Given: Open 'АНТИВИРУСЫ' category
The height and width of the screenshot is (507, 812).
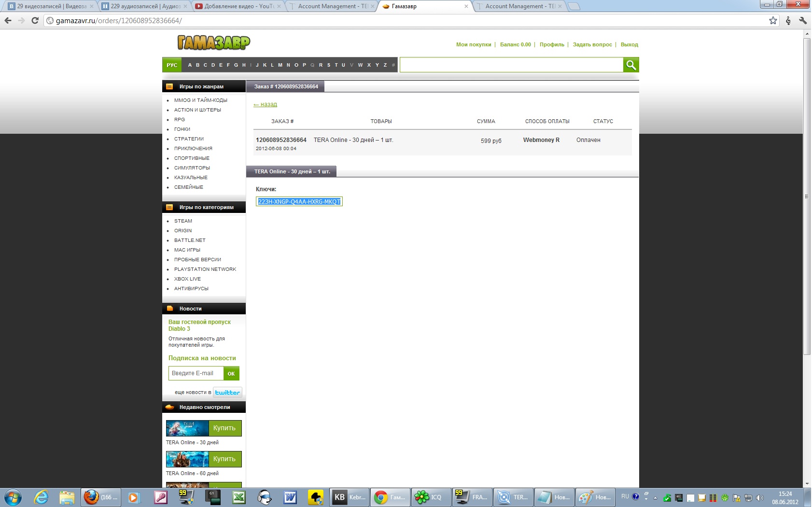Looking at the screenshot, I should point(191,289).
